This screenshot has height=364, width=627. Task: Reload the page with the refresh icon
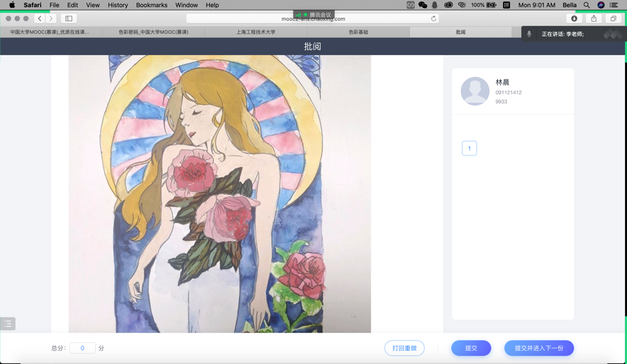tap(434, 18)
